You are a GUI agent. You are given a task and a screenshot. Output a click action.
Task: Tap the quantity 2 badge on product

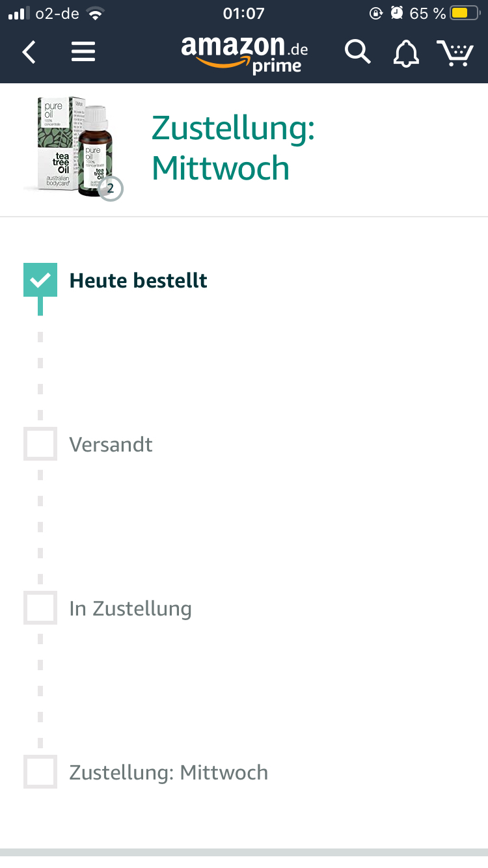pyautogui.click(x=111, y=189)
